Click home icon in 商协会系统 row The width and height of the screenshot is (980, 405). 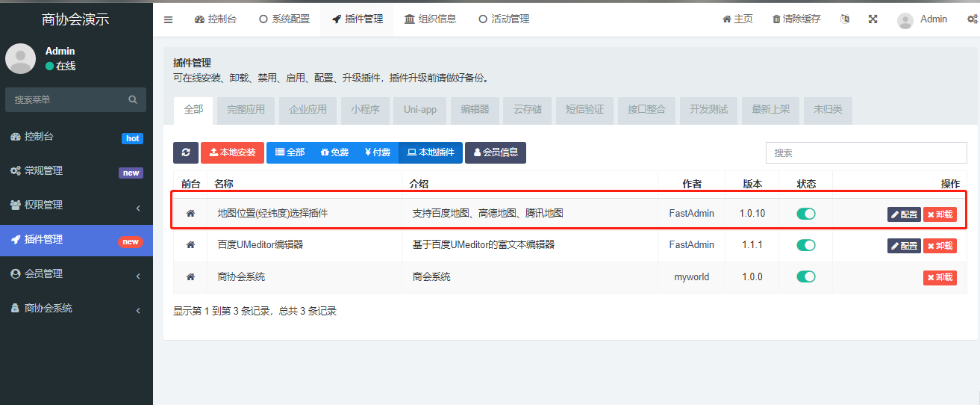[190, 277]
